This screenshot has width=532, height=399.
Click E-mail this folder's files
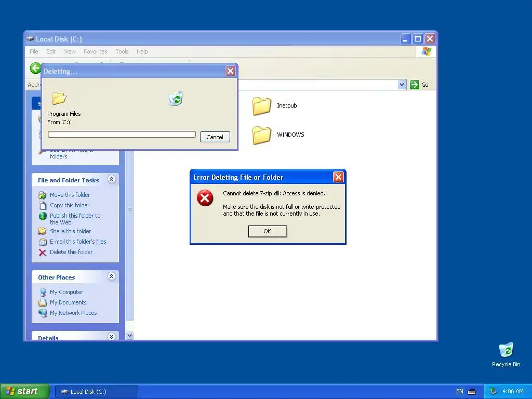click(78, 242)
